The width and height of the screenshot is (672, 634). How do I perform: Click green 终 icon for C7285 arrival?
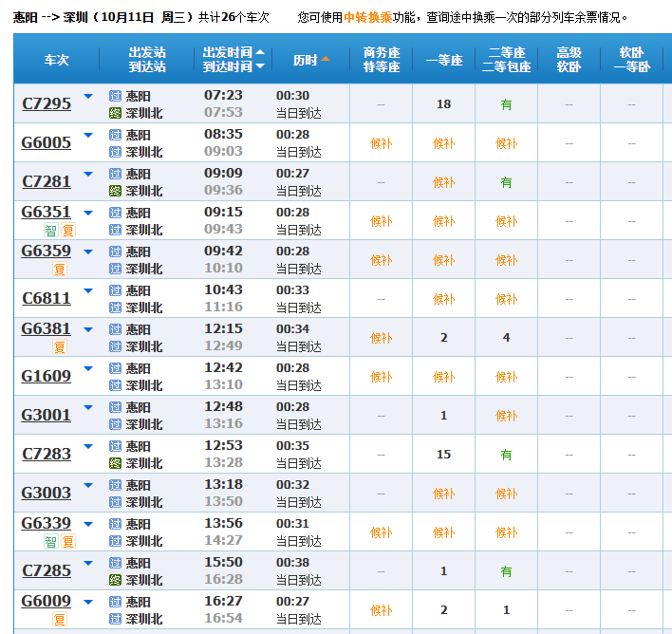click(115, 580)
